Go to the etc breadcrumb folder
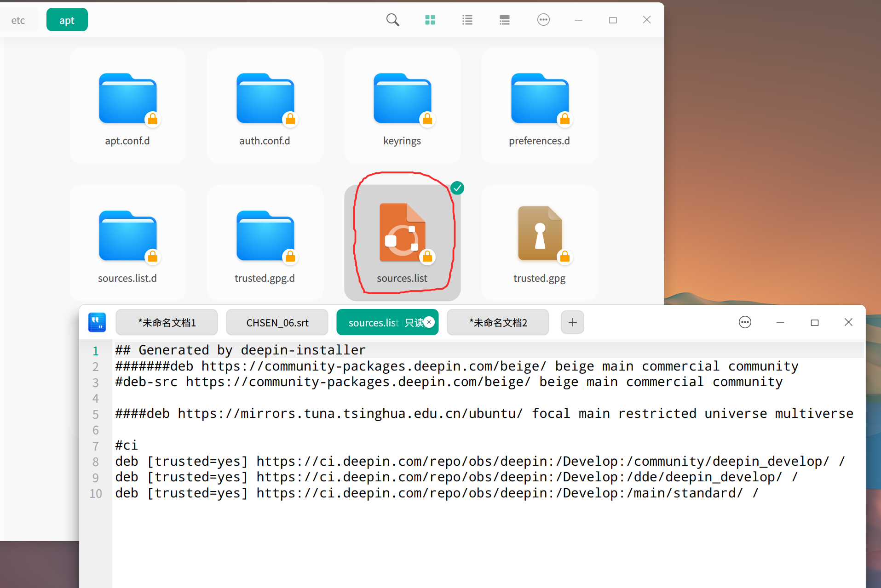 [x=18, y=20]
